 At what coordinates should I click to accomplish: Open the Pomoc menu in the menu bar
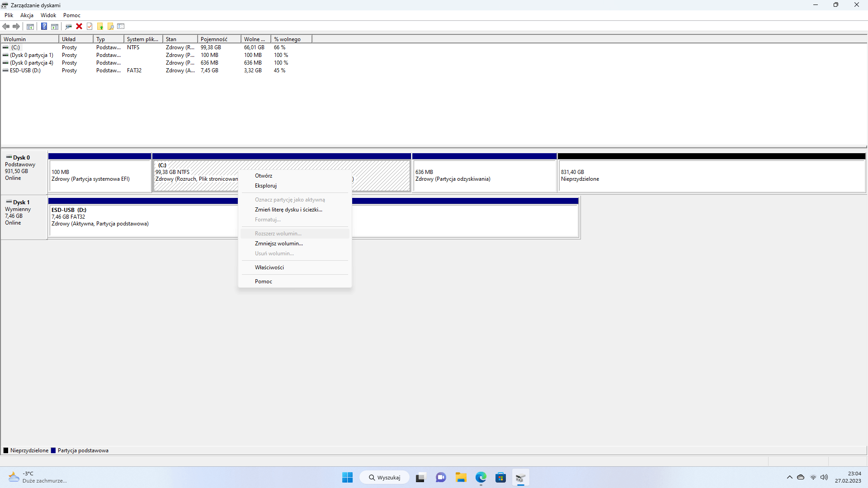(72, 15)
